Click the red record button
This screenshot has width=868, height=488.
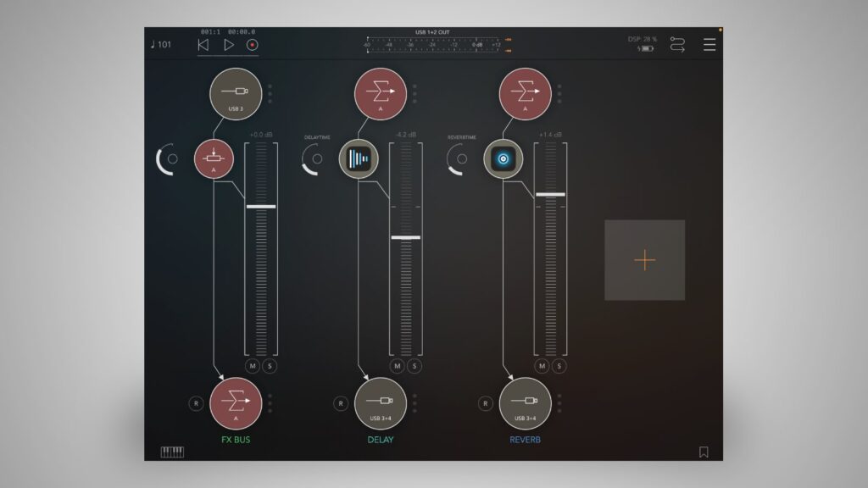(x=252, y=45)
